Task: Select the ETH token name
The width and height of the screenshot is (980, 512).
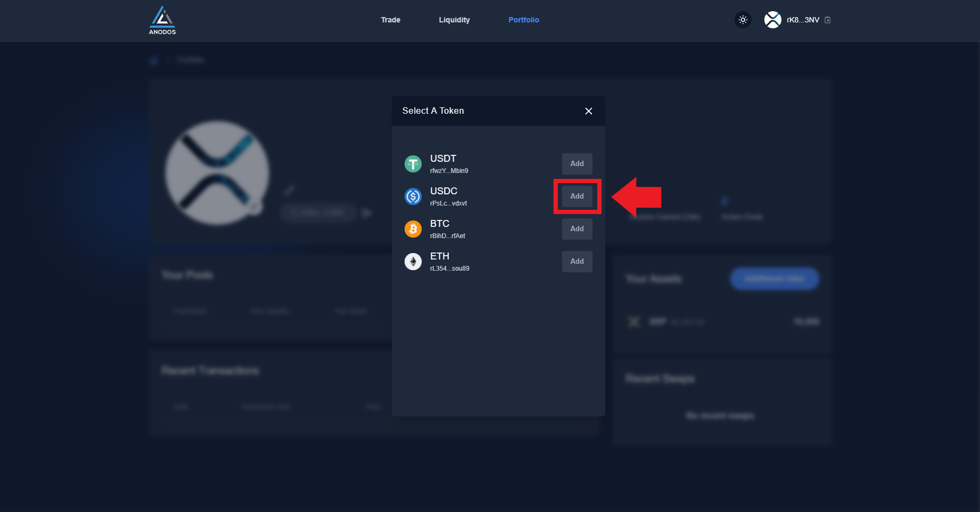Action: [x=439, y=256]
